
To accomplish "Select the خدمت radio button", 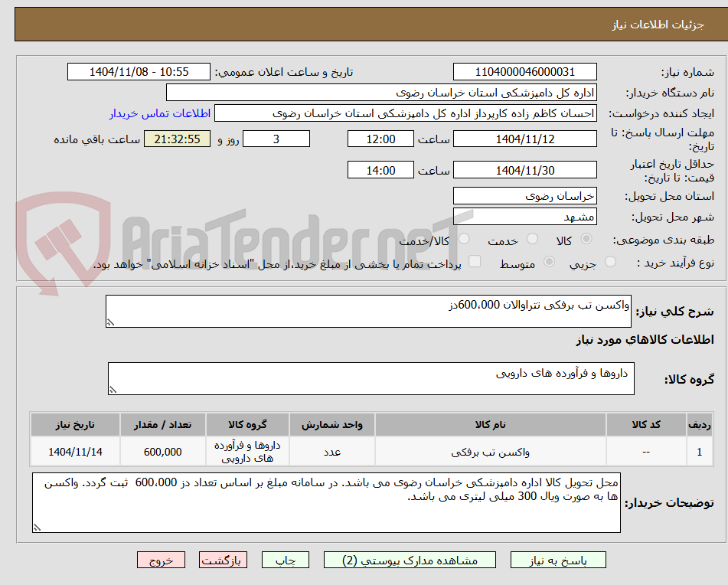I will coord(532,239).
